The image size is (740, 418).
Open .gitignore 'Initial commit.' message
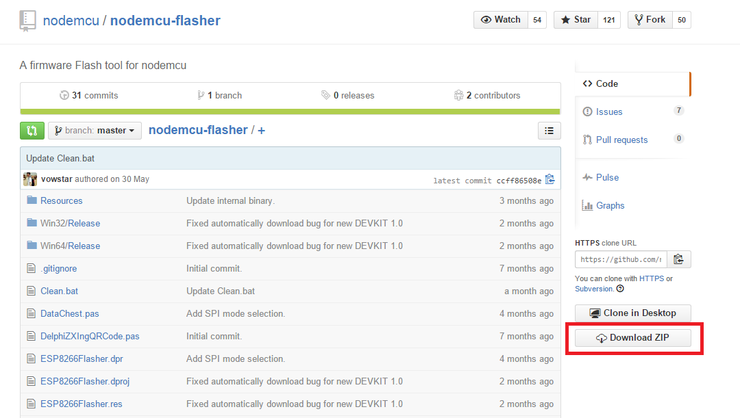(214, 268)
